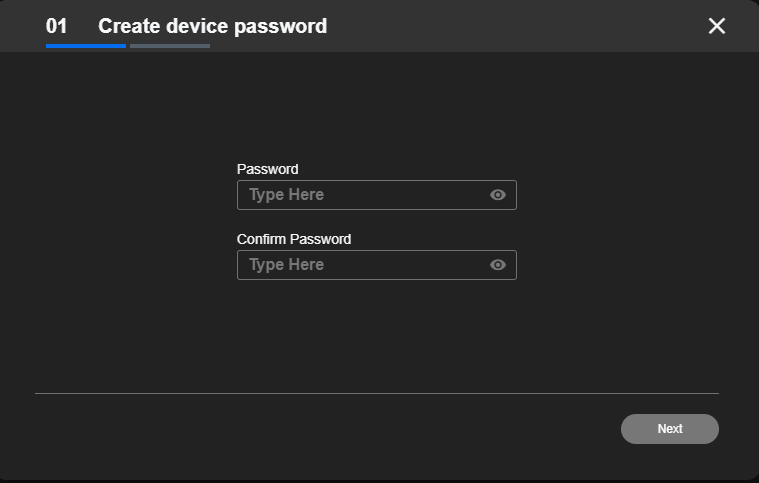The image size is (759, 483).
Task: Click the Confirm Password field label
Action: click(x=294, y=239)
